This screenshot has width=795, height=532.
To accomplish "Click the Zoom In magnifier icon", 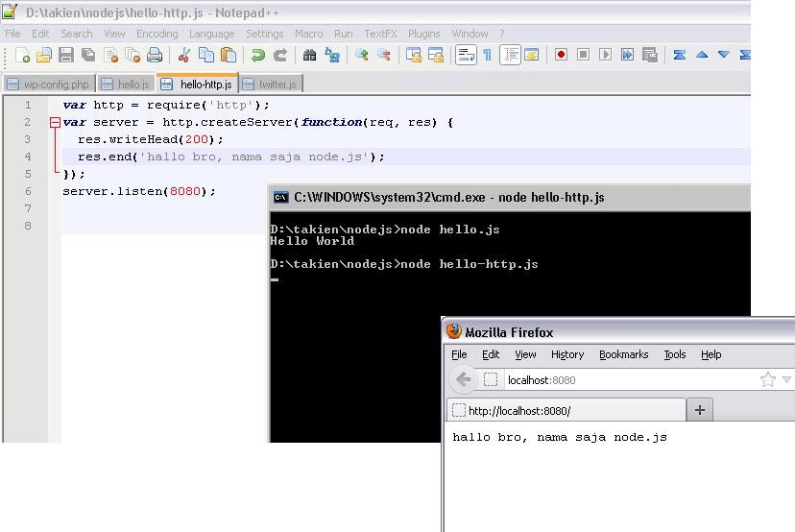I will 362,55.
